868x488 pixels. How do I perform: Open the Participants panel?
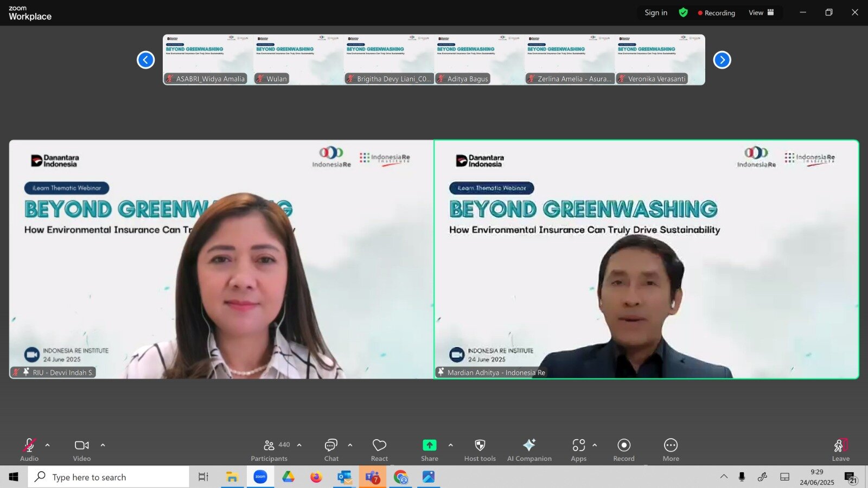pyautogui.click(x=270, y=450)
